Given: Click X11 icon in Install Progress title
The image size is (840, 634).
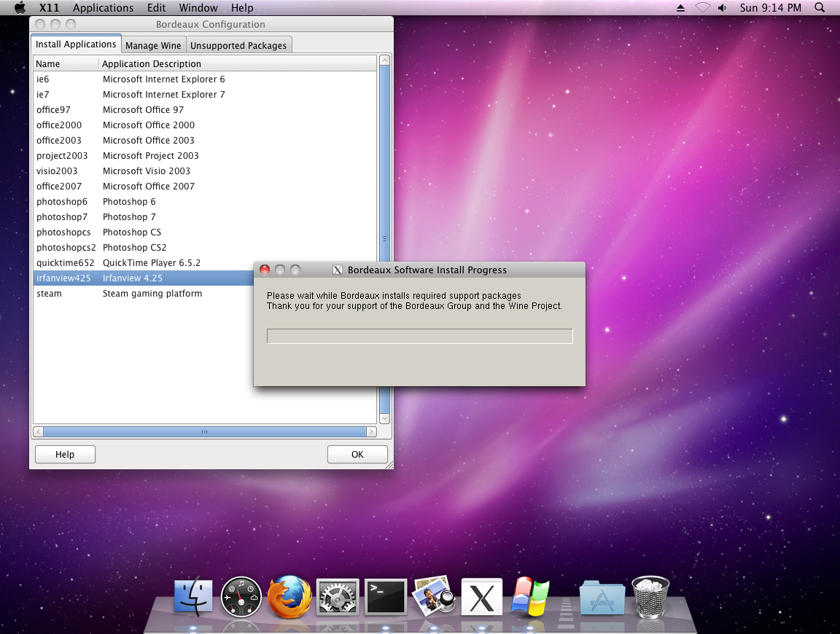Looking at the screenshot, I should pyautogui.click(x=338, y=270).
